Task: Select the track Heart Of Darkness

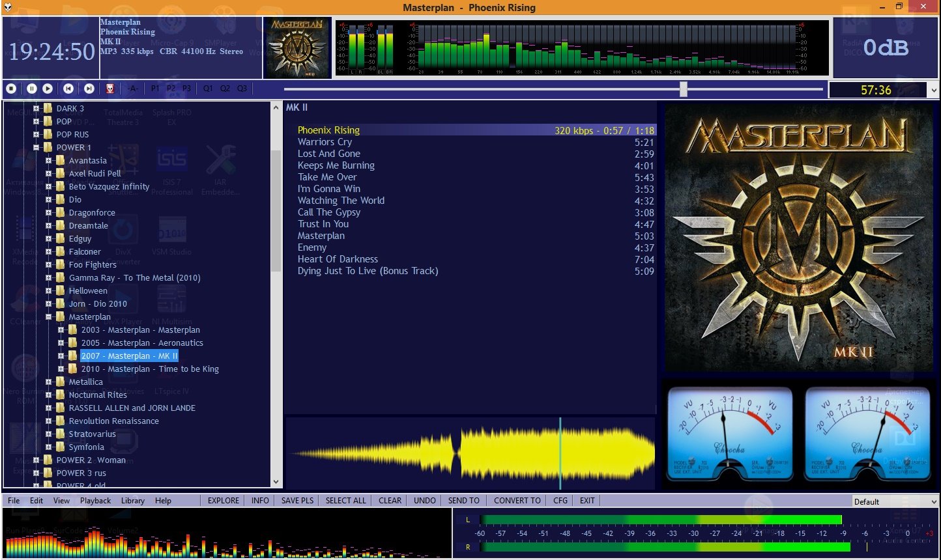Action: pyautogui.click(x=338, y=259)
